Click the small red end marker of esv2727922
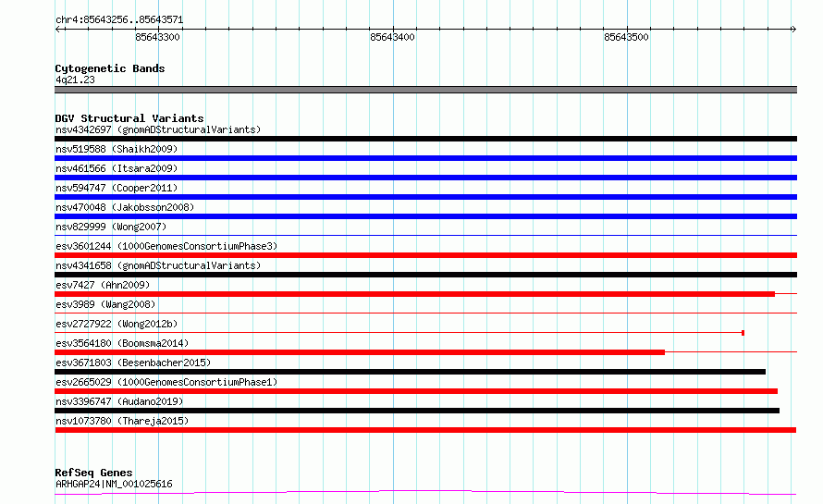 pos(743,333)
